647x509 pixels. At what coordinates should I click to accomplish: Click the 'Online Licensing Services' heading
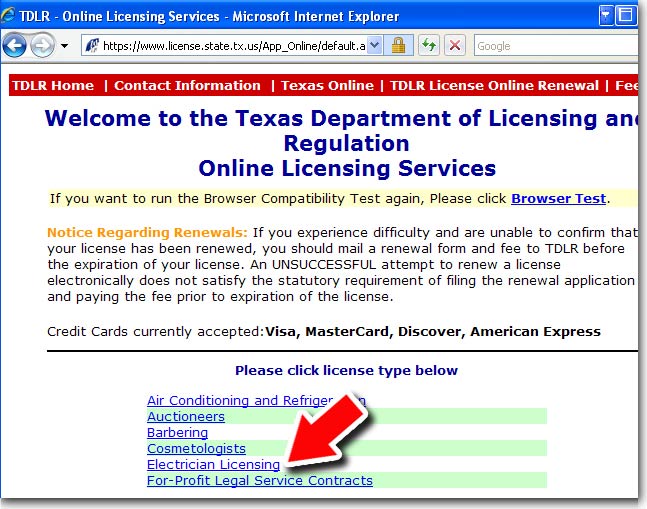click(x=347, y=168)
